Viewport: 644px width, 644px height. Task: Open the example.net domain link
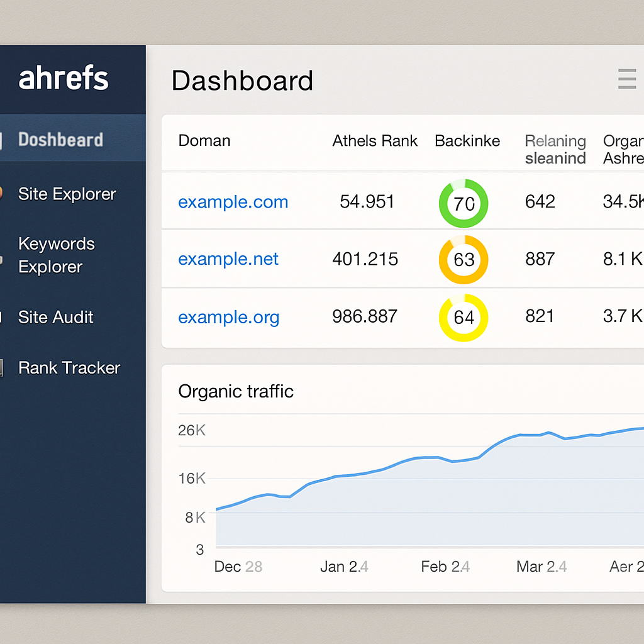pos(228,259)
